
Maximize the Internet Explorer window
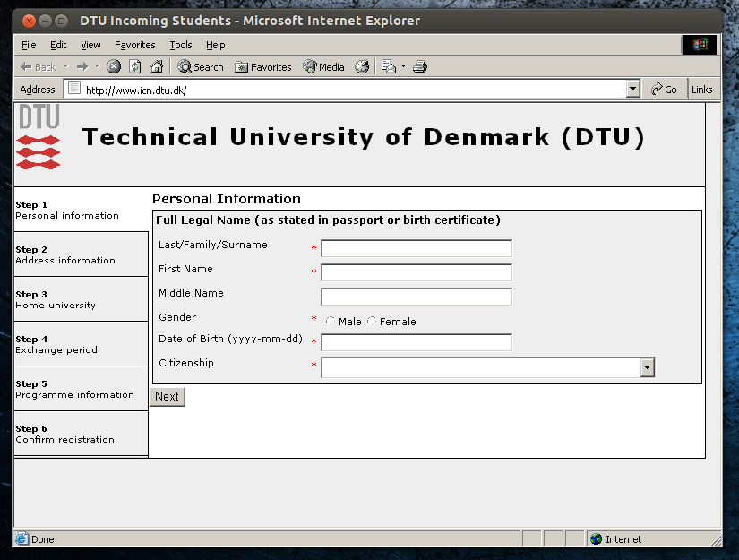(61, 21)
